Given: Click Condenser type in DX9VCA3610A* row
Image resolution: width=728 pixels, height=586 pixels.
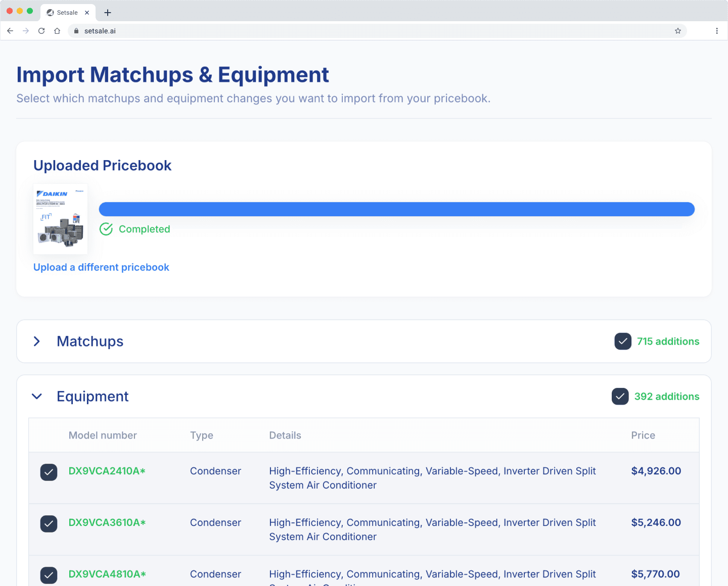Looking at the screenshot, I should 215,522.
